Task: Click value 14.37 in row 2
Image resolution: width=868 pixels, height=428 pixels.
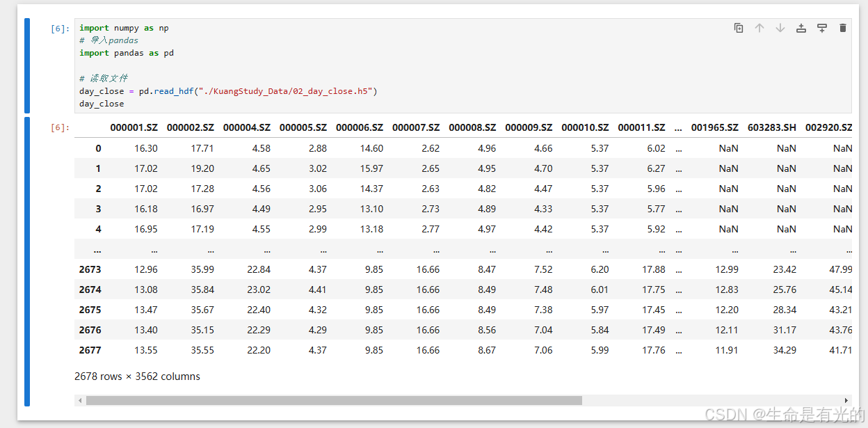Action: tap(371, 189)
